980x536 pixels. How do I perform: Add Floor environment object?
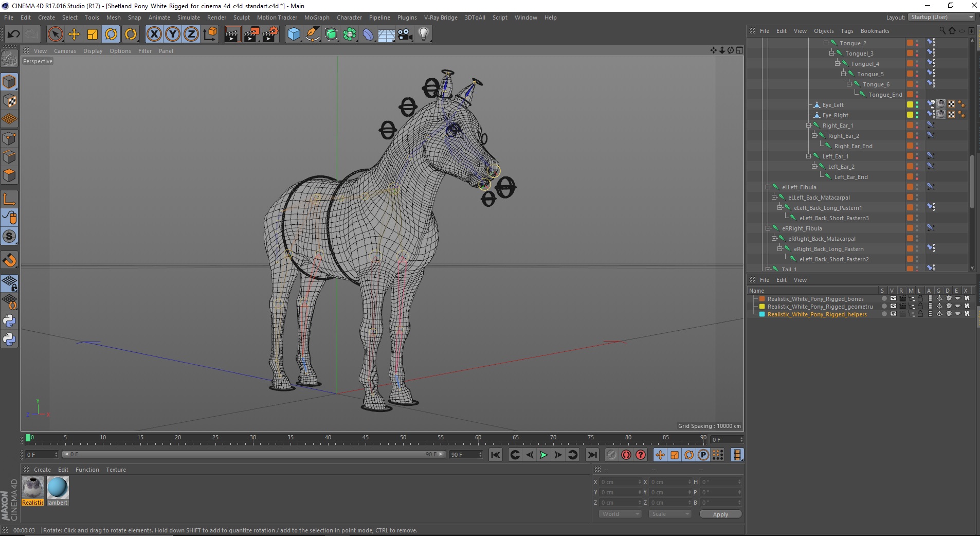[x=387, y=34]
